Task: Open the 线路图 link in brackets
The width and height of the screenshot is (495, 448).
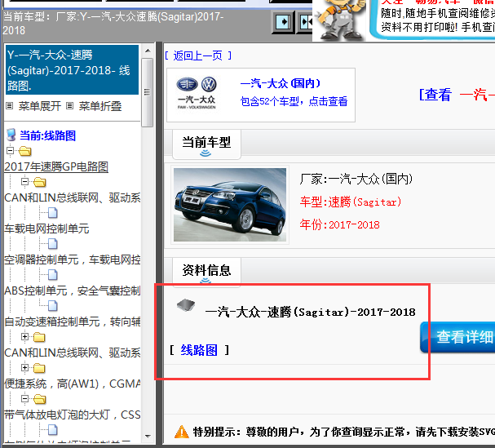Action: (x=199, y=350)
